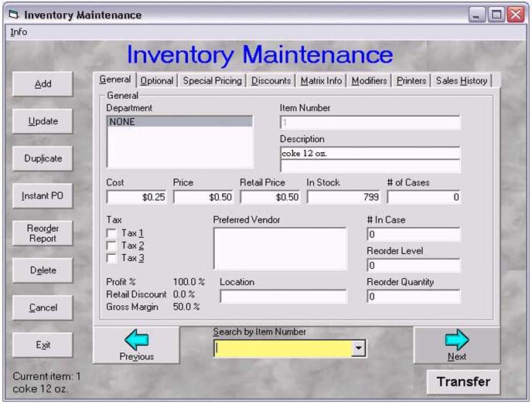Click the second Description line field

[370, 166]
